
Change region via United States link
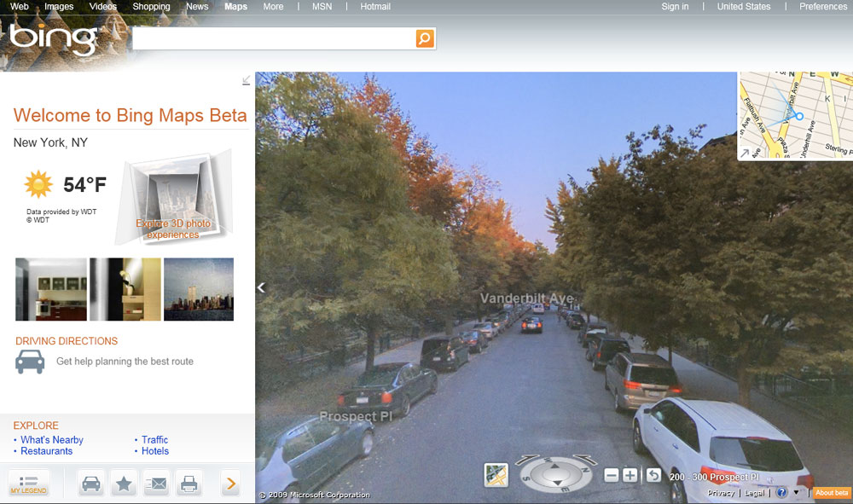point(744,7)
